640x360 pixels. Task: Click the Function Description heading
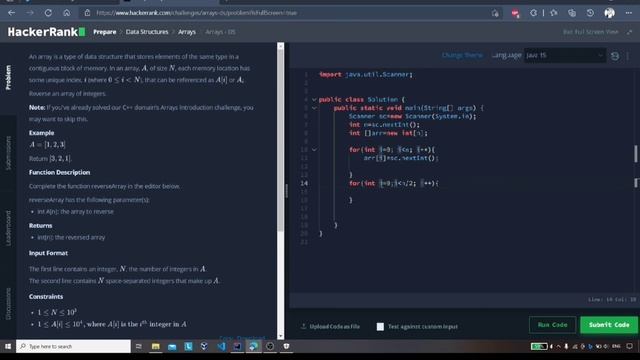[x=60, y=172]
